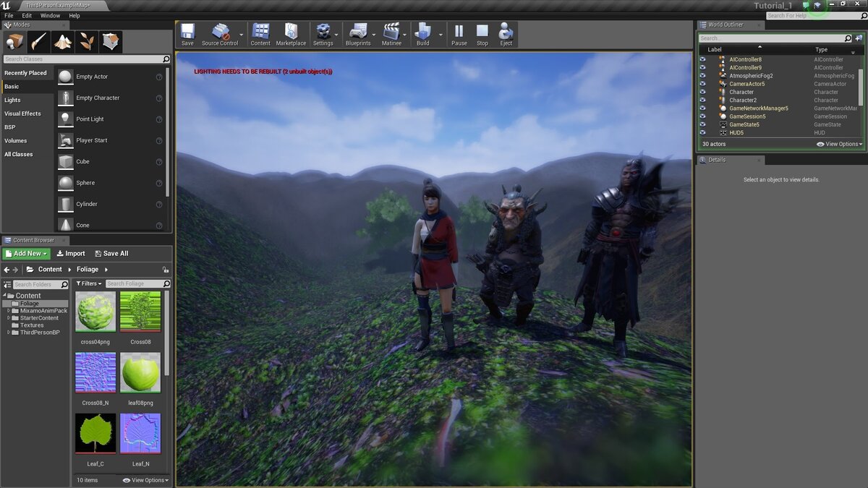Click the Content Browser back arrow

7,270
